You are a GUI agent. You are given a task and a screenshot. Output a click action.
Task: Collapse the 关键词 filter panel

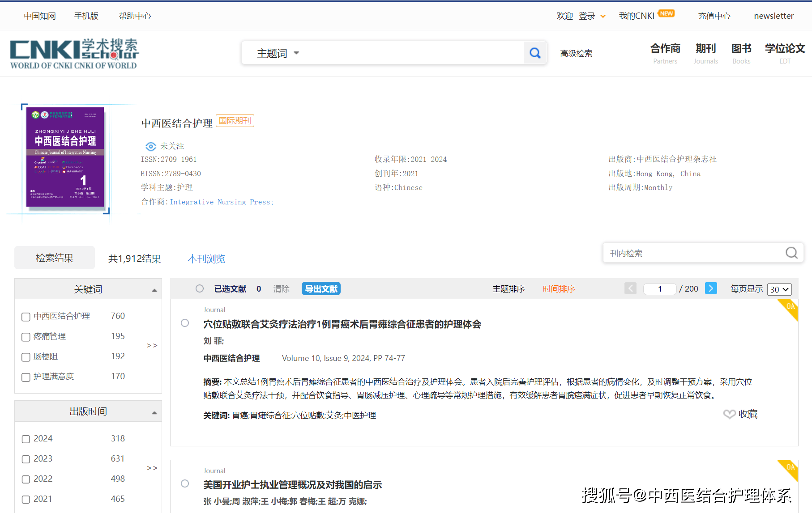(154, 290)
